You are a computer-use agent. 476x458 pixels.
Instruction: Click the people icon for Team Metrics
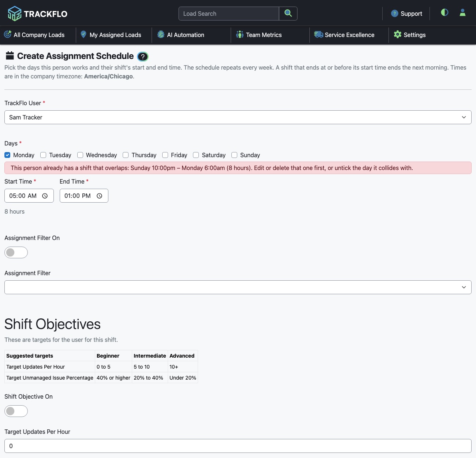tap(240, 34)
